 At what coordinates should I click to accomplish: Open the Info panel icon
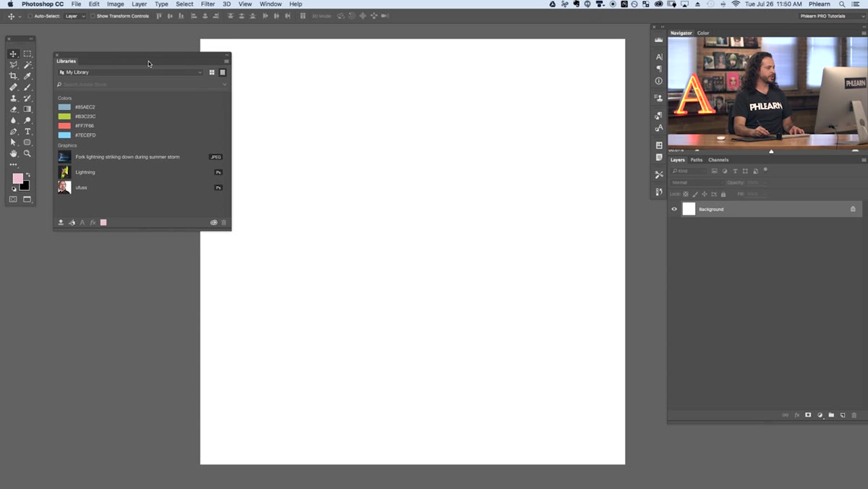[x=659, y=81]
